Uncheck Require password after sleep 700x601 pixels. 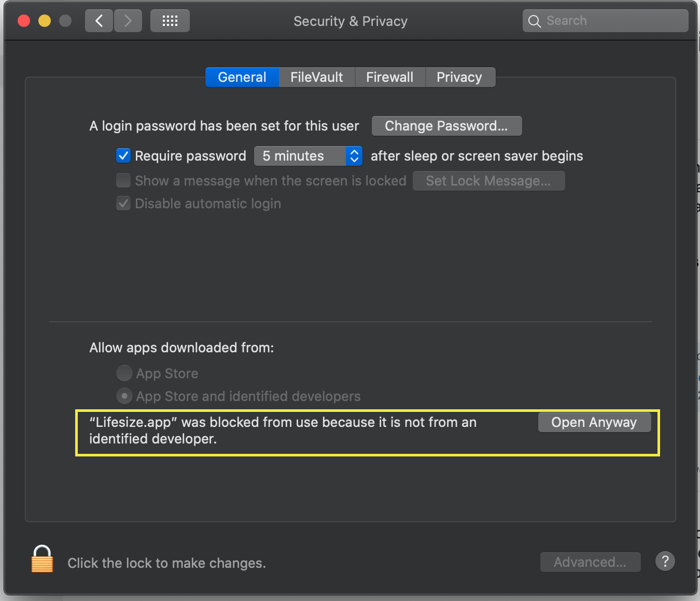click(x=123, y=155)
